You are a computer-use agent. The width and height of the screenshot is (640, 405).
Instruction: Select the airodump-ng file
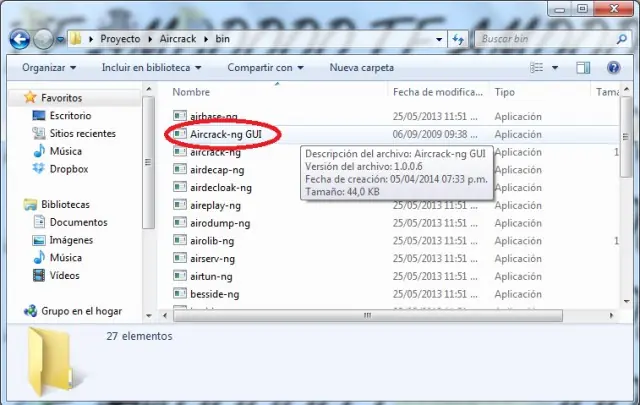pos(220,223)
